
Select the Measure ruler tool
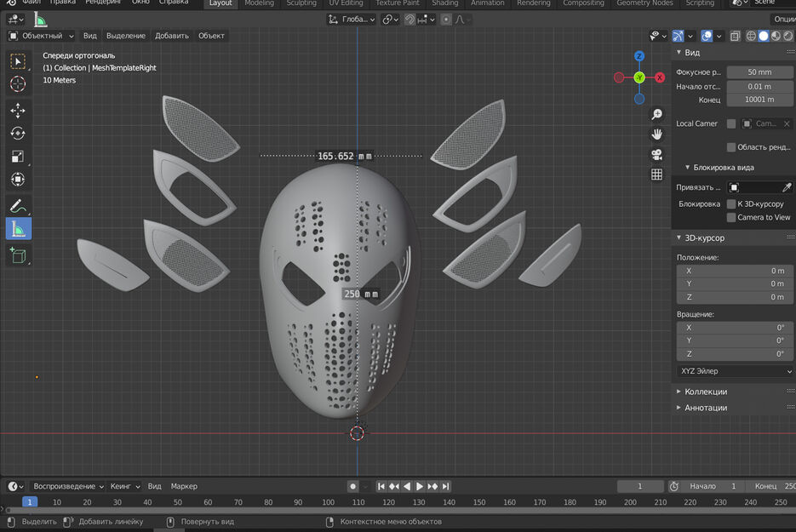(x=18, y=229)
